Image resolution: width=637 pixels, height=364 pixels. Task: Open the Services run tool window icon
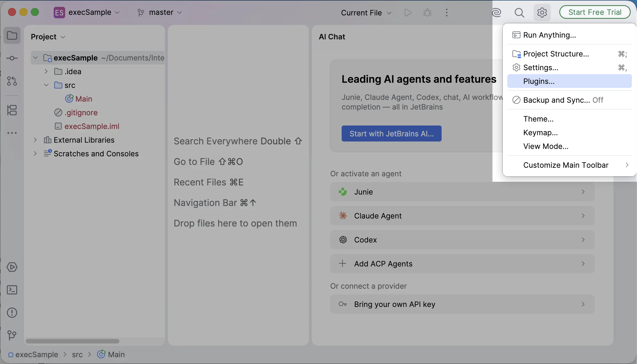pos(12,267)
